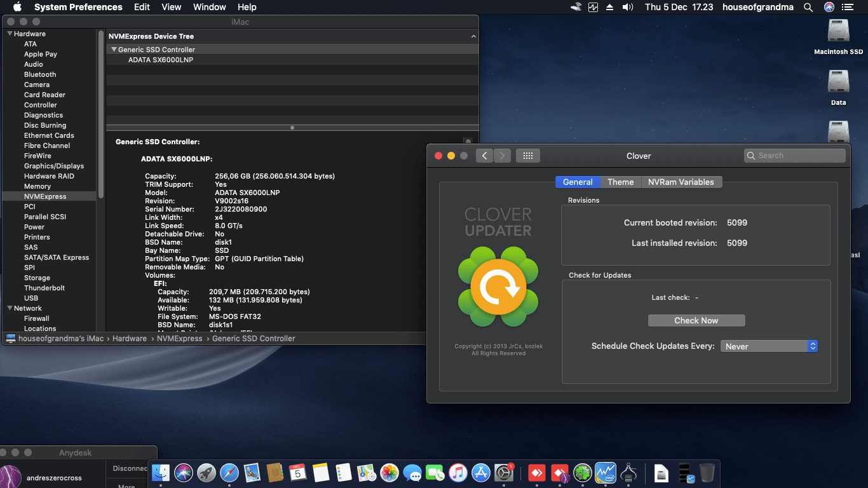868x488 pixels.
Task: Select the General tab in Clover
Action: click(x=578, y=182)
